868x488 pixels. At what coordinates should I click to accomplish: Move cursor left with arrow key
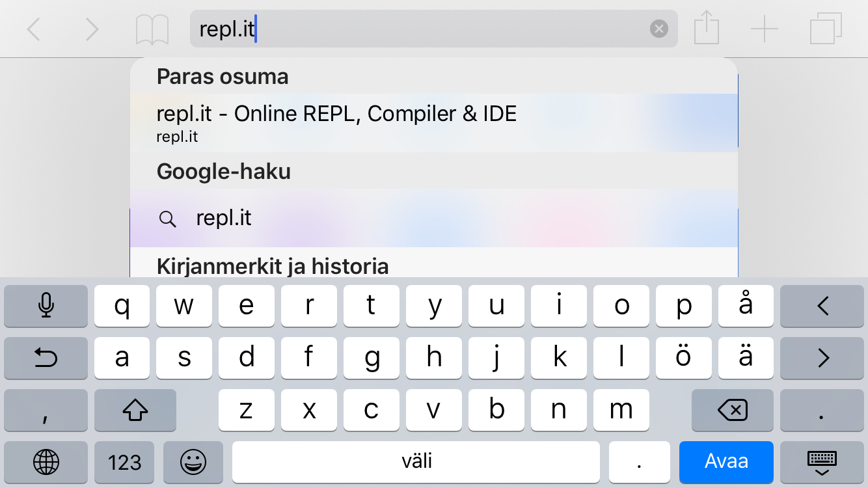pyautogui.click(x=822, y=305)
